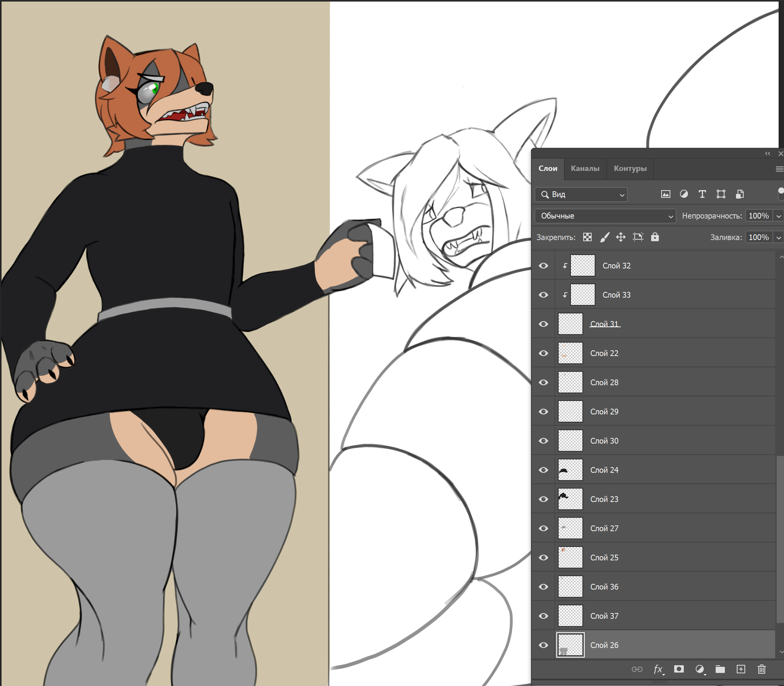
Task: Lock position with the move-arrows icon
Action: (621, 237)
